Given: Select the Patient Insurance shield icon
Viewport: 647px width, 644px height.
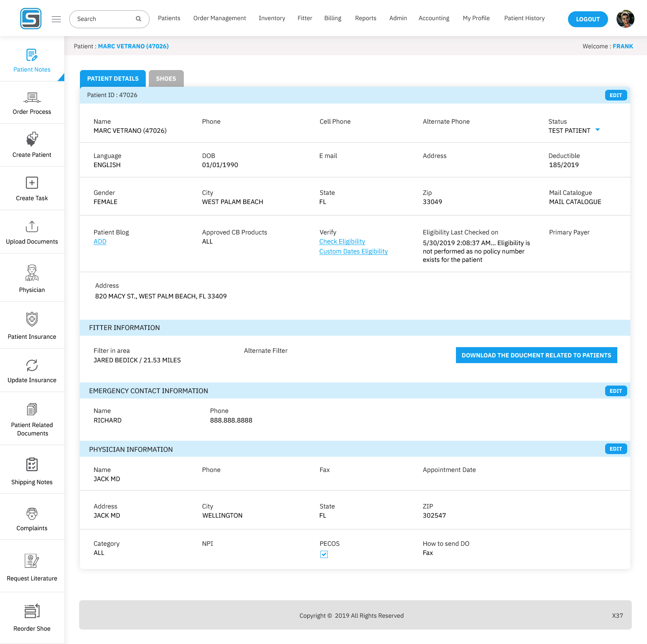Looking at the screenshot, I should (x=32, y=319).
